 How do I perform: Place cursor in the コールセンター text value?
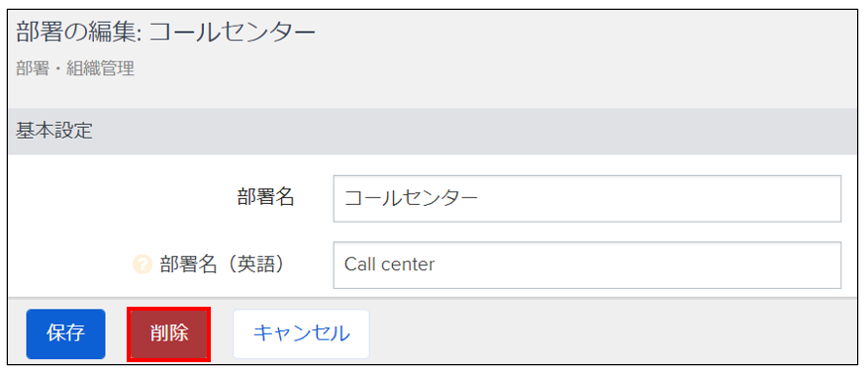click(x=411, y=199)
